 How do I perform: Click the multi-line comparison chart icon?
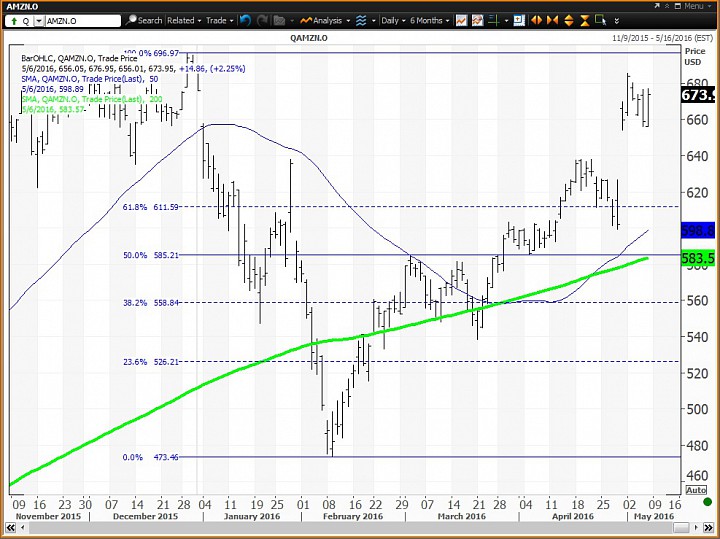tap(478, 21)
